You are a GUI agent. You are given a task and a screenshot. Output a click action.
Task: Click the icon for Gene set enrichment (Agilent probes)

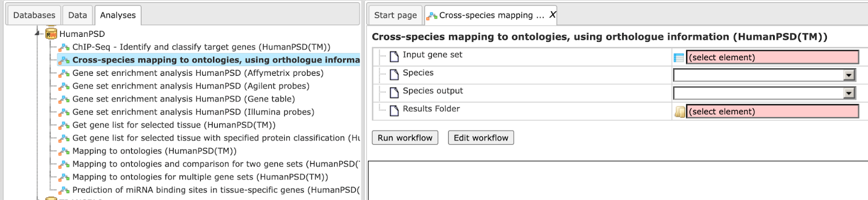(x=64, y=86)
